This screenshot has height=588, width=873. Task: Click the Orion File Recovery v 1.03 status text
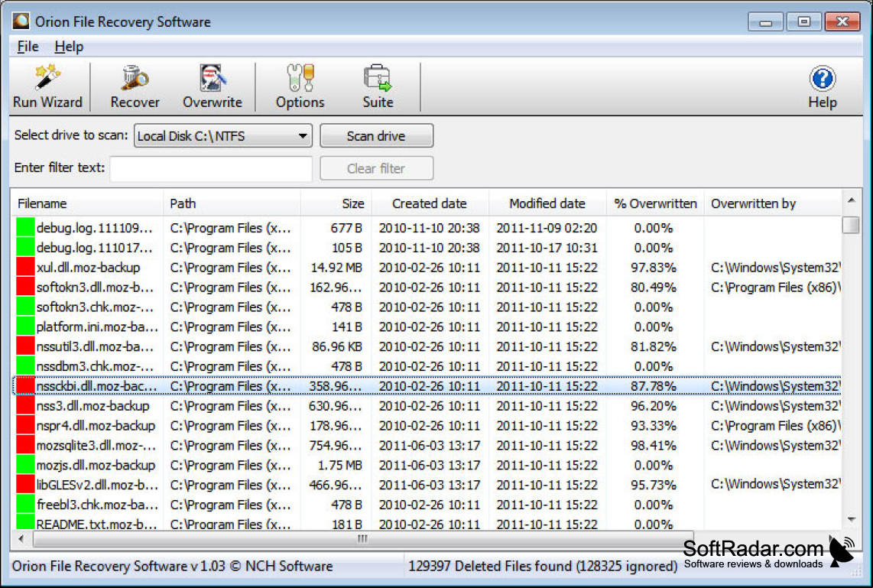(172, 566)
